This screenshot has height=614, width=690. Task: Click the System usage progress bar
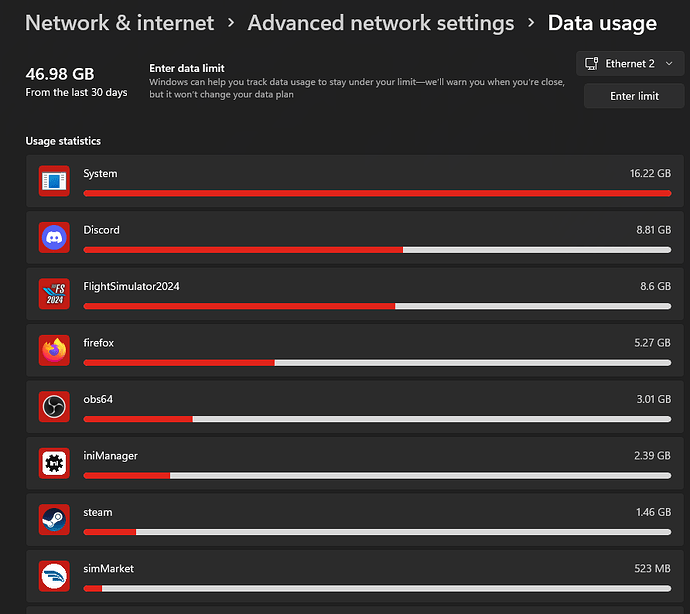click(x=377, y=193)
